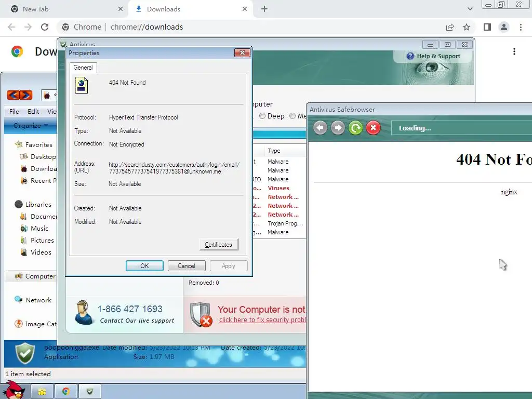
Task: Bookmark this page with star icon
Action: point(467,27)
